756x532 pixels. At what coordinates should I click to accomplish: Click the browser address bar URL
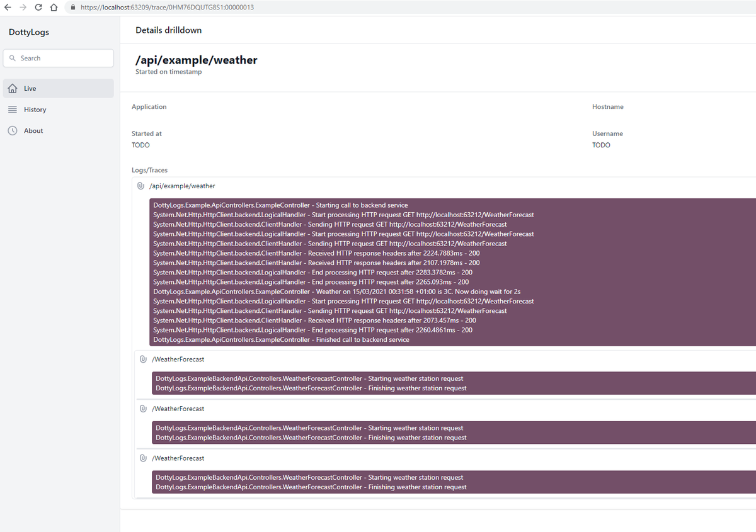167,8
